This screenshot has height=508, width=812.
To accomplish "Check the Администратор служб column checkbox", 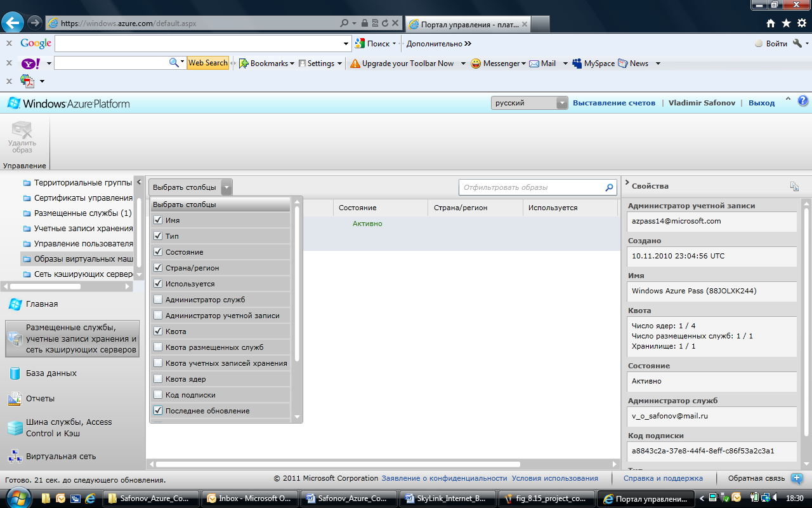I will point(158,299).
